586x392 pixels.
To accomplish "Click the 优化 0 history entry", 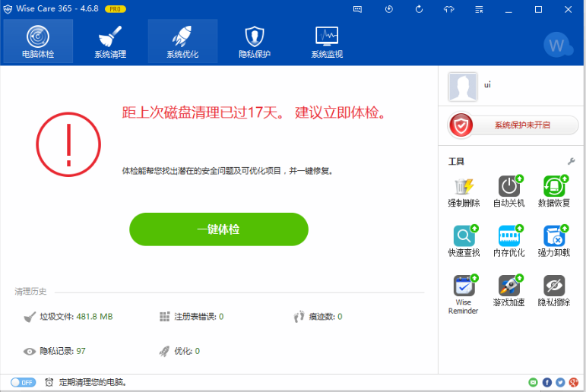I will point(180,351).
